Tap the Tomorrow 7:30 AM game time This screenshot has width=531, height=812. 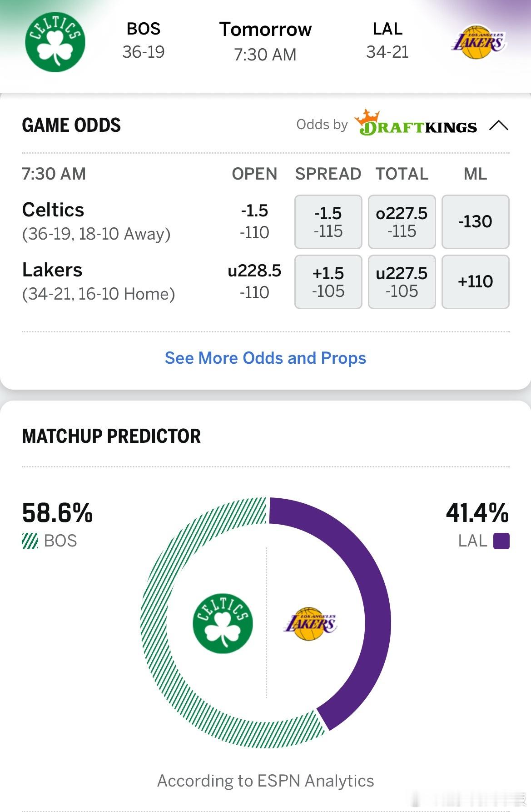pyautogui.click(x=265, y=41)
